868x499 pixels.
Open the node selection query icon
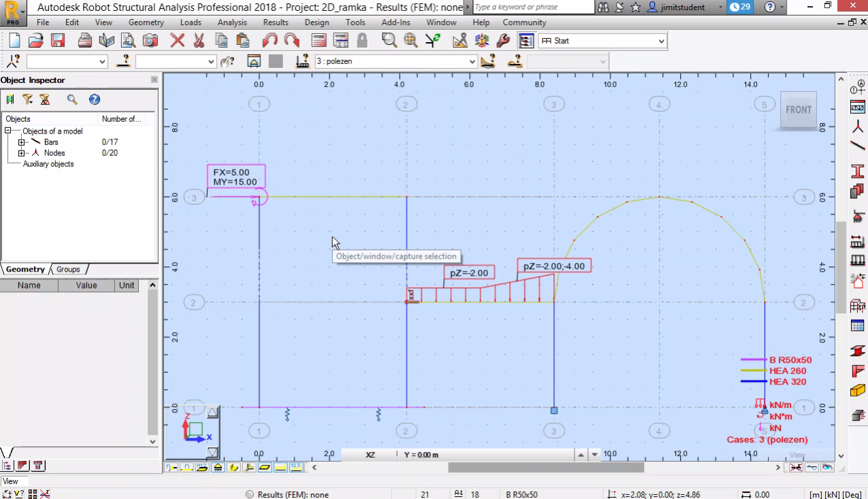(x=14, y=61)
